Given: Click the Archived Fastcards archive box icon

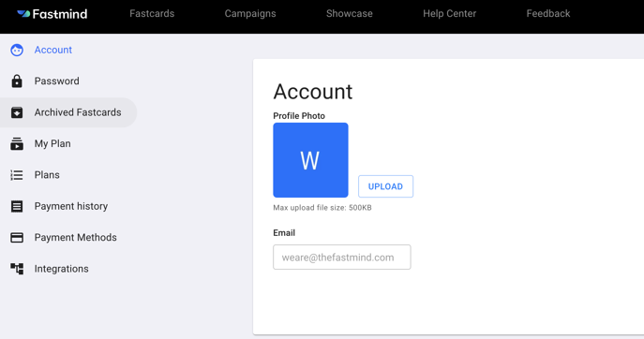Looking at the screenshot, I should tap(17, 112).
